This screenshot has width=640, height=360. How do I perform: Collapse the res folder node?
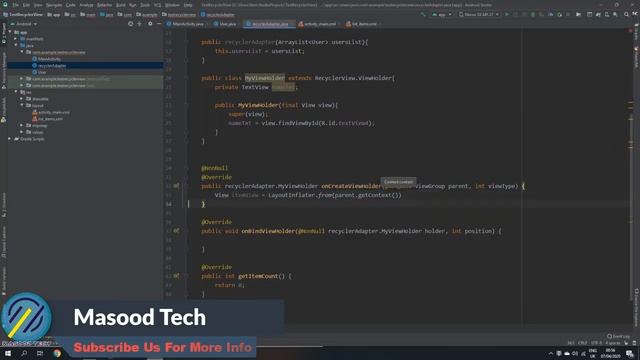[16, 92]
